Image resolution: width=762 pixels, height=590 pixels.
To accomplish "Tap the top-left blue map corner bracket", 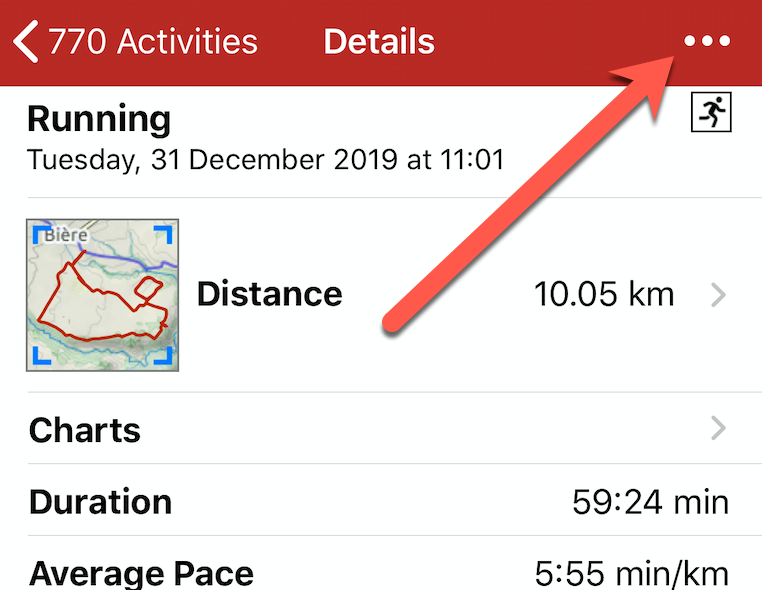I will (x=42, y=234).
